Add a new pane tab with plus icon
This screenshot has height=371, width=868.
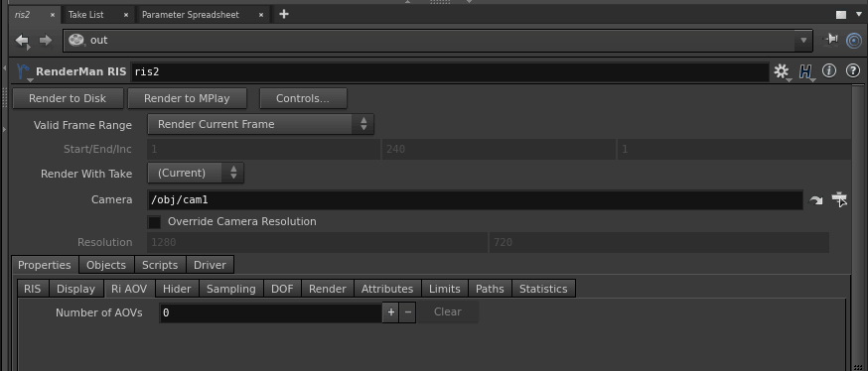point(284,14)
